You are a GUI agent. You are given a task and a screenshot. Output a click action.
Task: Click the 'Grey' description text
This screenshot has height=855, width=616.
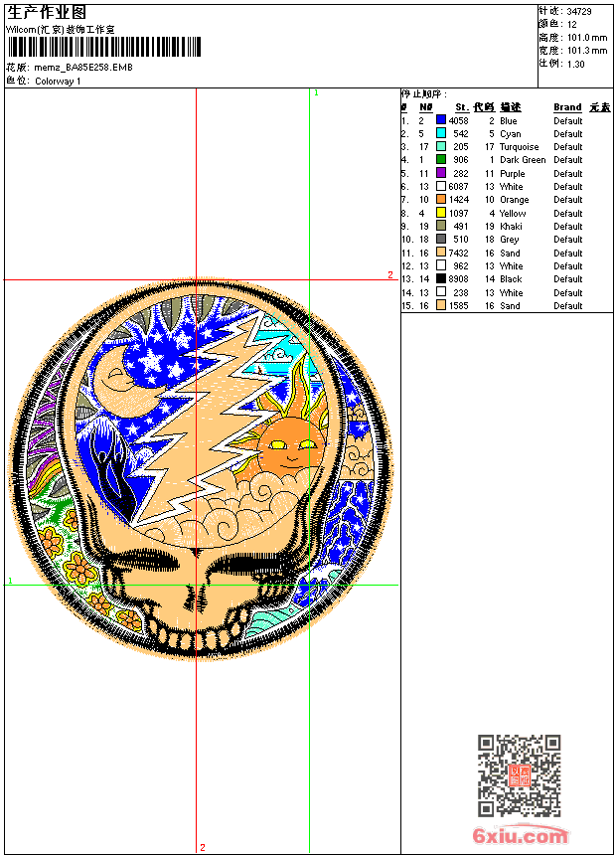509,240
